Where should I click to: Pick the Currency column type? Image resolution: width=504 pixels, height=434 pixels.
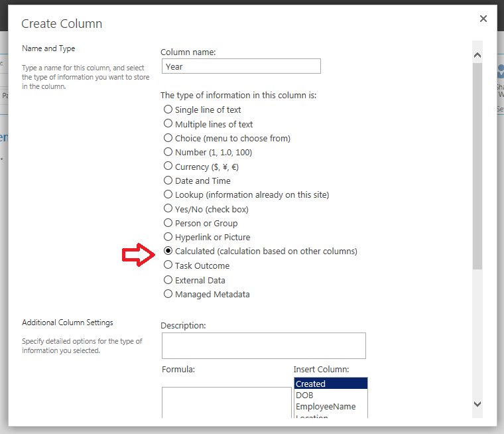(168, 167)
